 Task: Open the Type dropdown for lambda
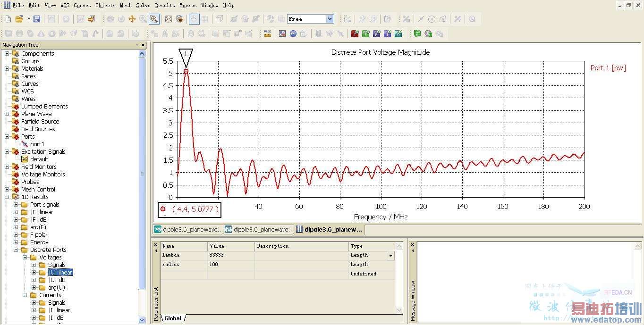click(390, 256)
